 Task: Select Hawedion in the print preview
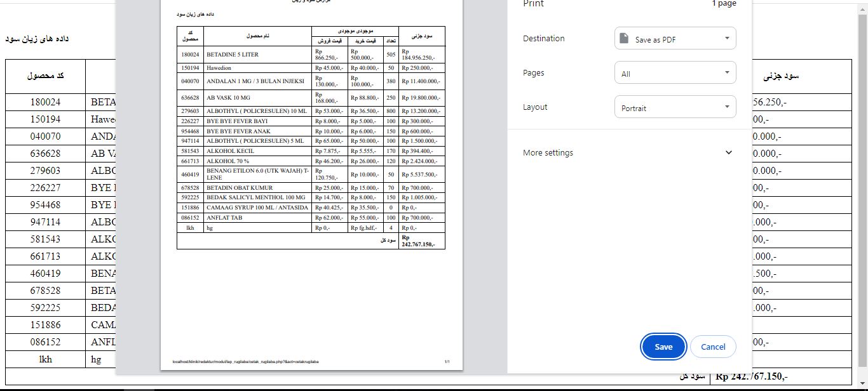coord(219,68)
